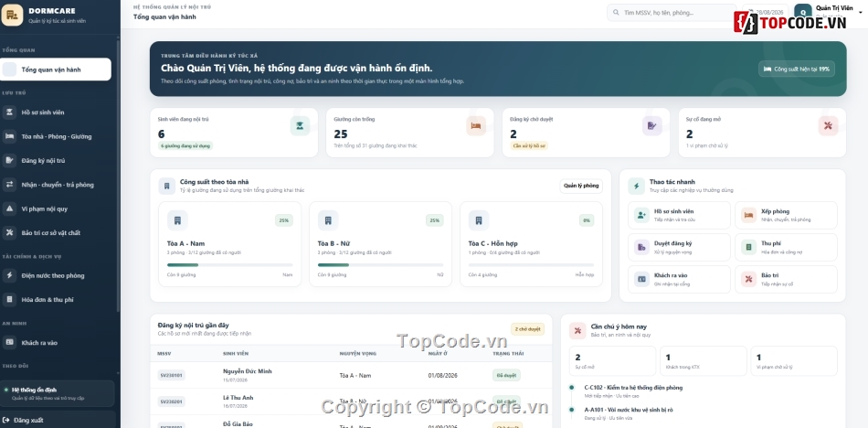Open Bảo trì quick action card
Viewport: 868px width, 428px height.
[786, 280]
